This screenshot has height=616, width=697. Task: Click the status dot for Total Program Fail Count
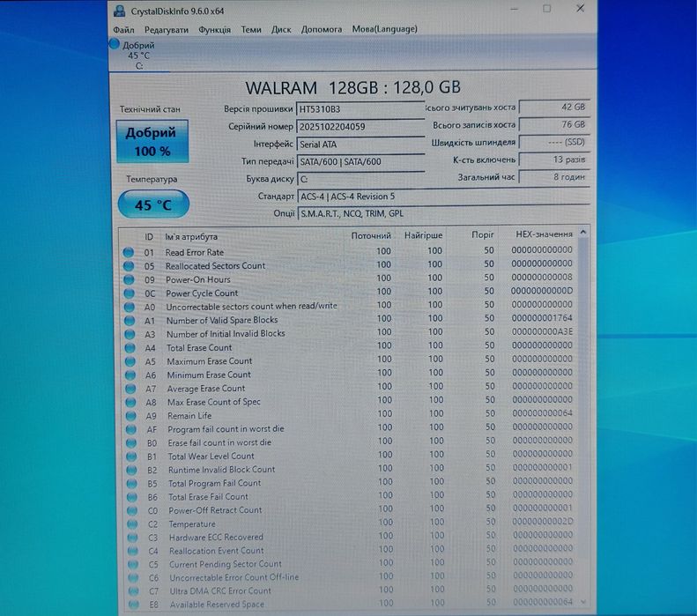click(x=132, y=483)
